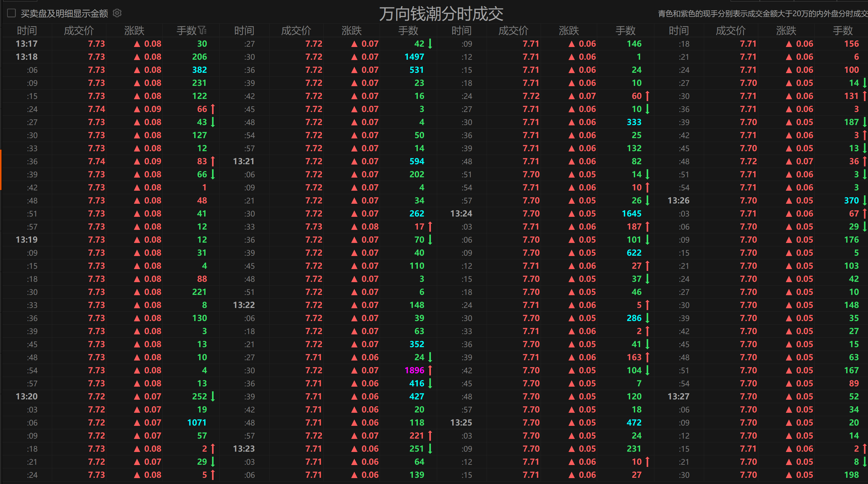Select the 13:24 time label

(461, 214)
